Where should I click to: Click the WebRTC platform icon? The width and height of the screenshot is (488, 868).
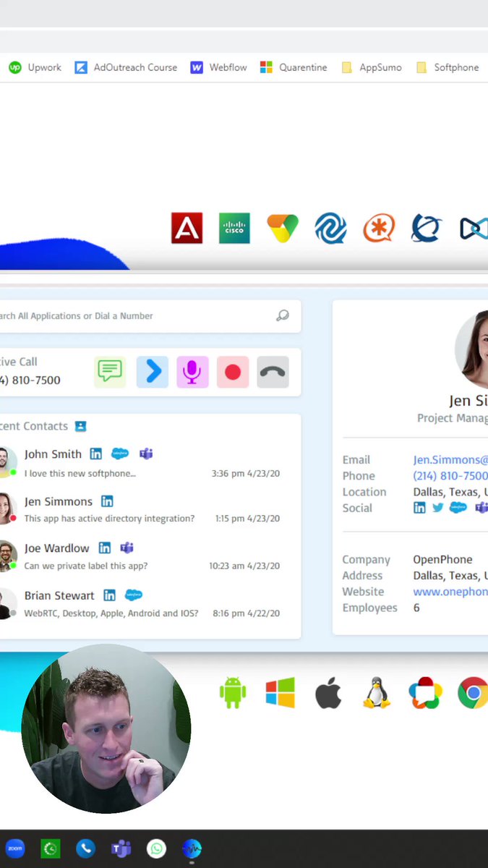[425, 693]
